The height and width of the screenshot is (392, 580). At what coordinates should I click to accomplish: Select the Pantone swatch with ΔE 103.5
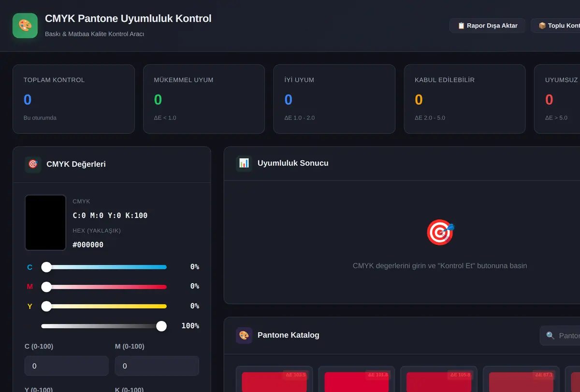[274, 379]
